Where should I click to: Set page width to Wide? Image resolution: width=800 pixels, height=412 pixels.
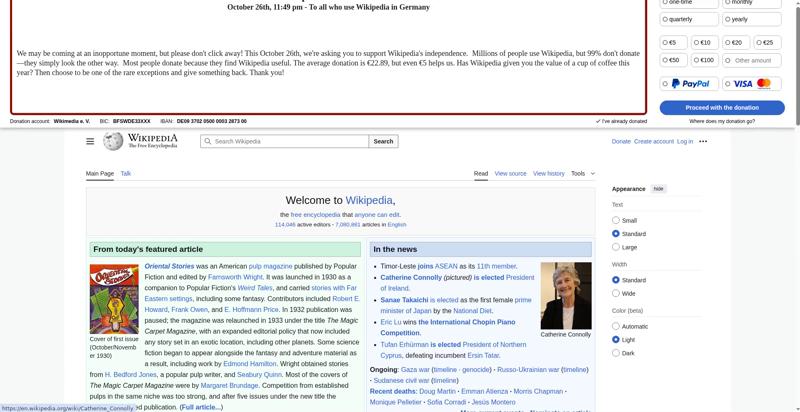[616, 294]
